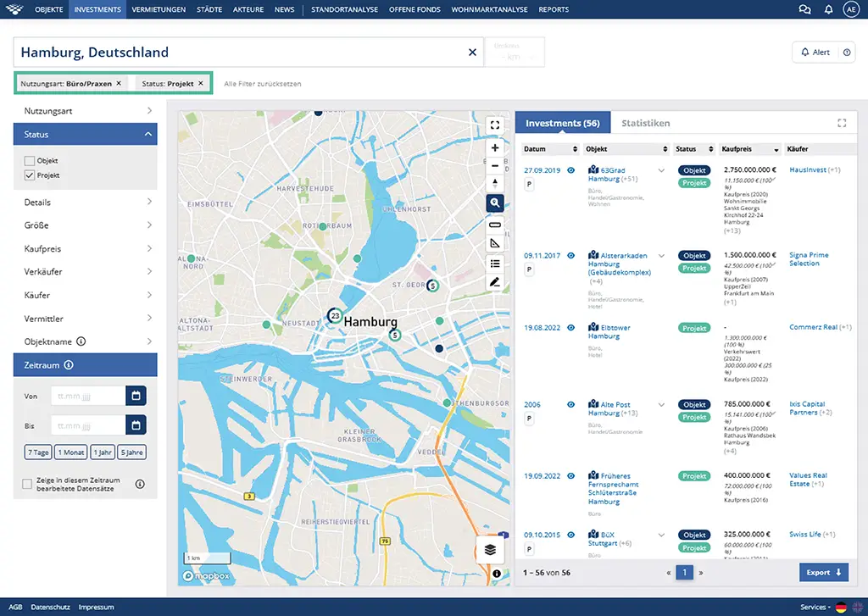Expand the Details filter section

point(86,202)
